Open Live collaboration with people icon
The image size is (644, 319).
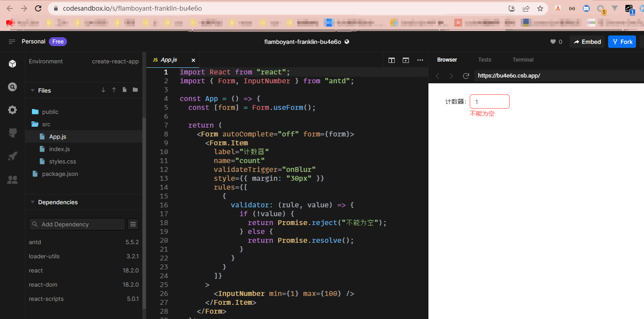tap(12, 179)
